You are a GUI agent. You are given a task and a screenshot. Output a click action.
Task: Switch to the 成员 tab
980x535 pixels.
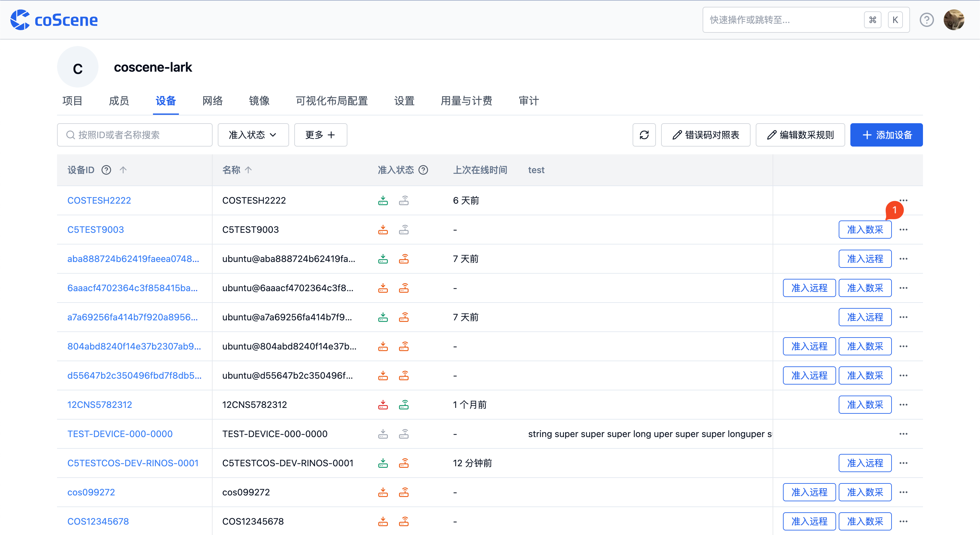point(119,101)
